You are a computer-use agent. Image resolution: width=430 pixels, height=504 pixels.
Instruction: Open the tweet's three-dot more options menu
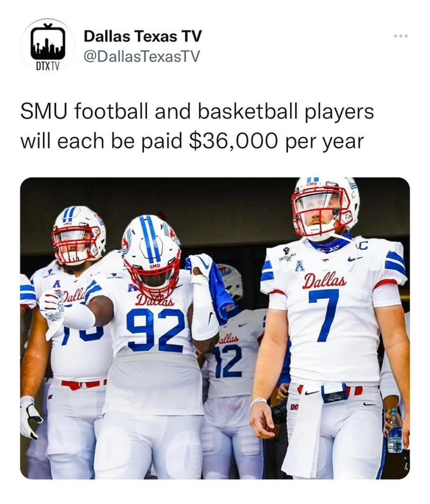pyautogui.click(x=401, y=36)
